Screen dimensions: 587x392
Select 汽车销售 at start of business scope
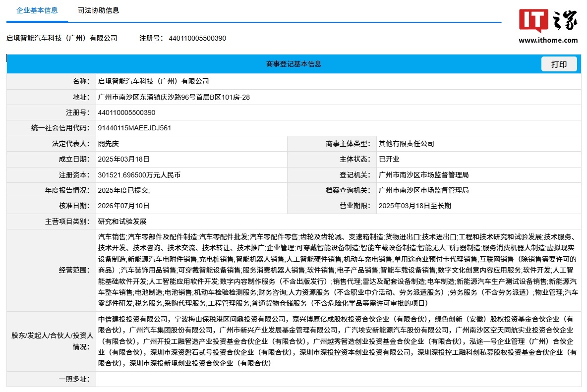tap(112, 237)
